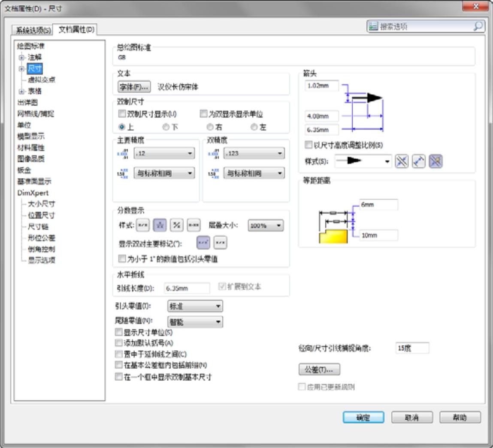493x448 pixels.
Task: Select 虚拟交点 in the tree
Action: coord(42,79)
